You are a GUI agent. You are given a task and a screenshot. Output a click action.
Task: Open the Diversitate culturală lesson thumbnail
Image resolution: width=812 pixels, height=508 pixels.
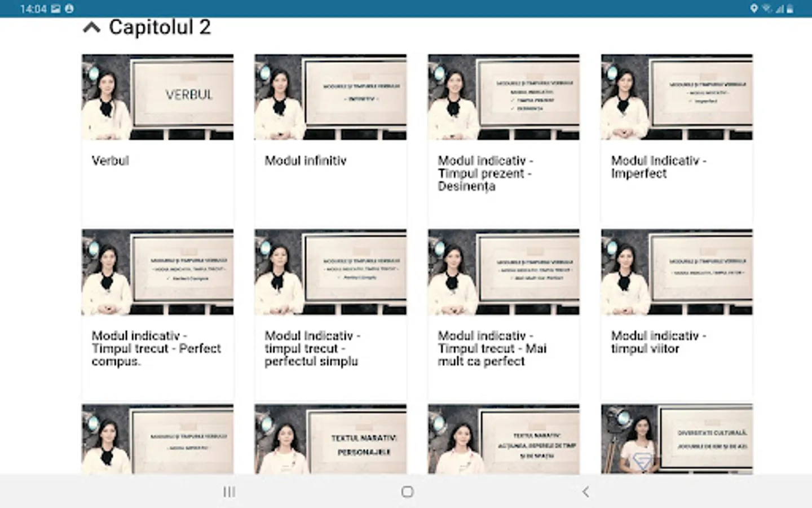click(x=677, y=439)
